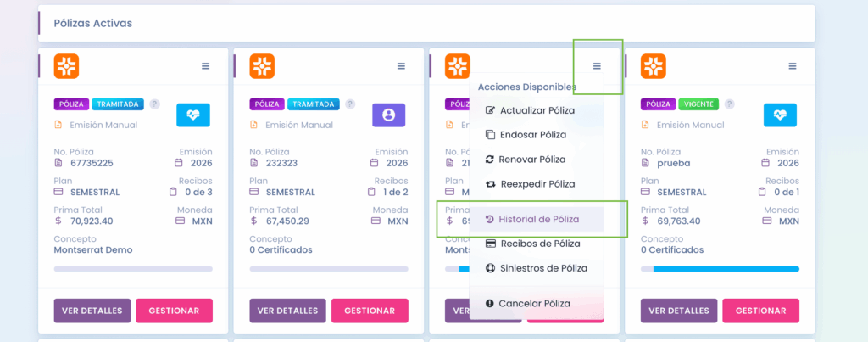Open Recibos de Póliza
868x342 pixels.
click(537, 244)
